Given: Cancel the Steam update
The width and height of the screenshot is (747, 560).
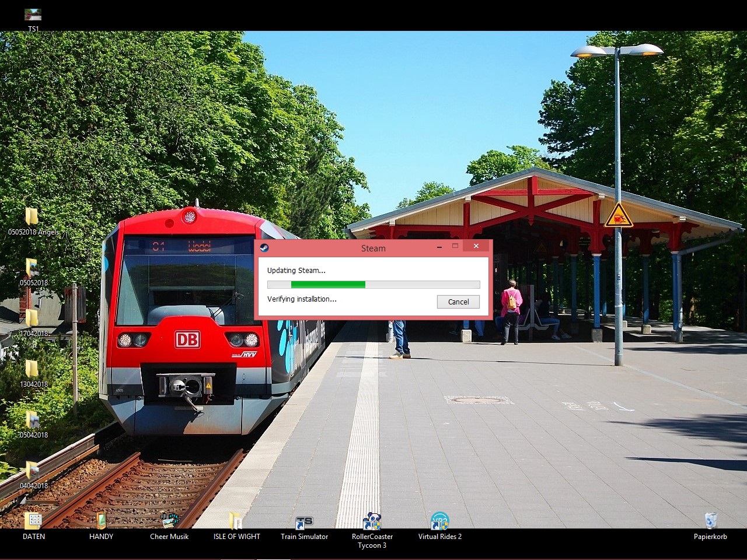Looking at the screenshot, I should (x=458, y=302).
